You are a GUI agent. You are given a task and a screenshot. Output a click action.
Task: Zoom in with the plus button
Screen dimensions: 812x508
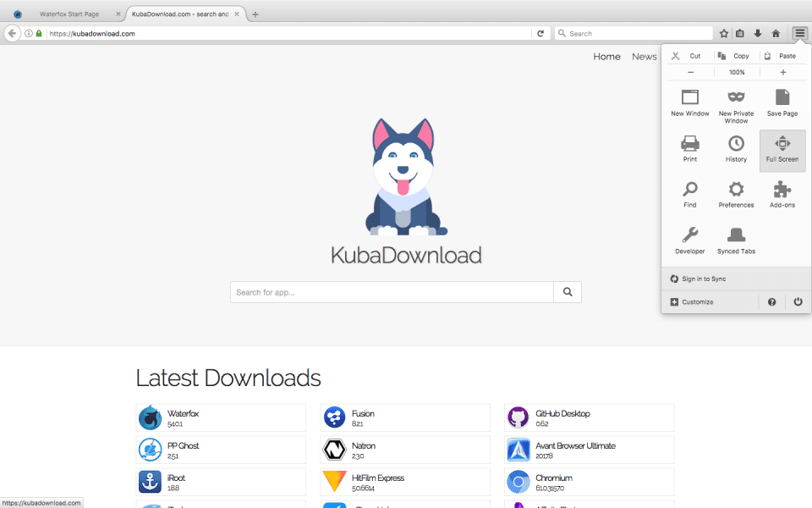[783, 72]
